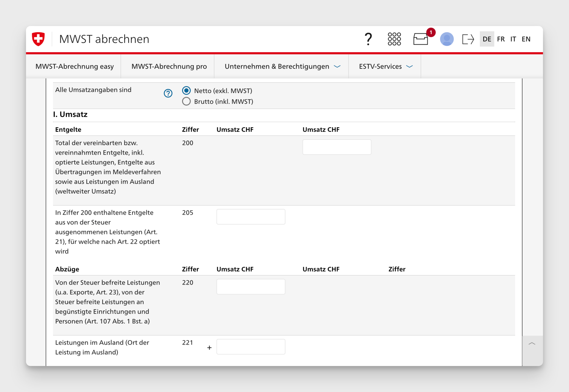Click the Ziffer number 221
The height and width of the screenshot is (392, 569).
188,343
